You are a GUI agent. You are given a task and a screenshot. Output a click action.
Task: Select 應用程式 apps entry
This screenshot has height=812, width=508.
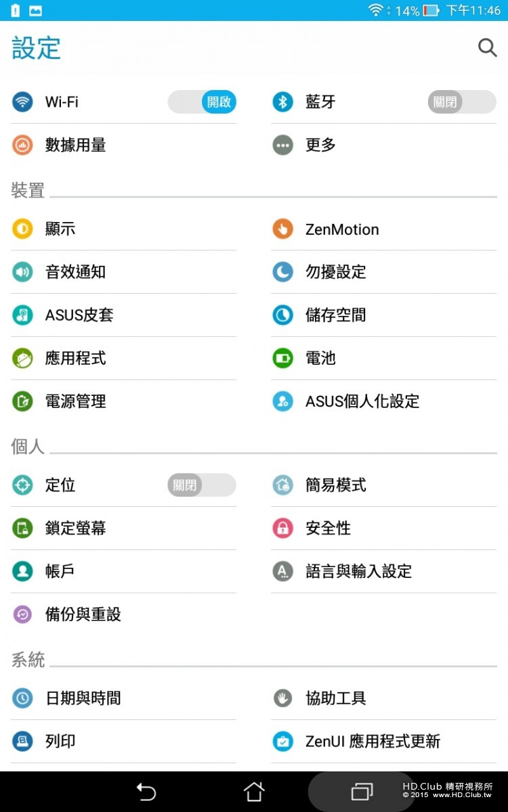pyautogui.click(x=75, y=358)
